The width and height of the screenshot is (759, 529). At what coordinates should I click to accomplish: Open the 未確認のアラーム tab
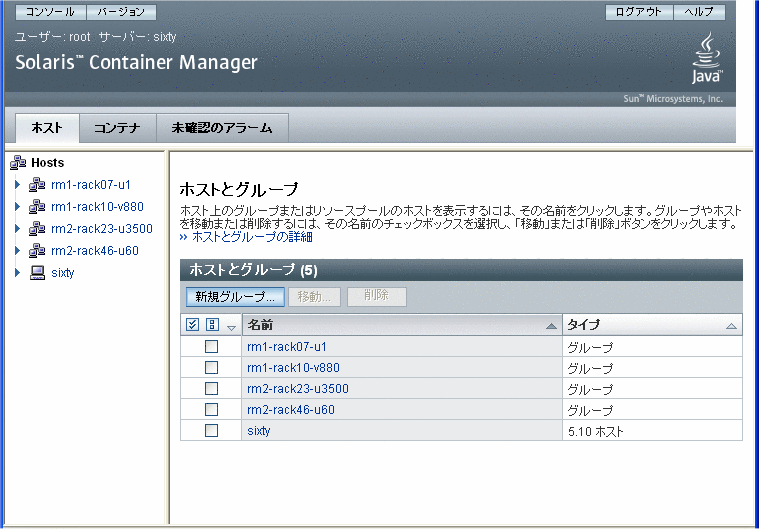[222, 128]
